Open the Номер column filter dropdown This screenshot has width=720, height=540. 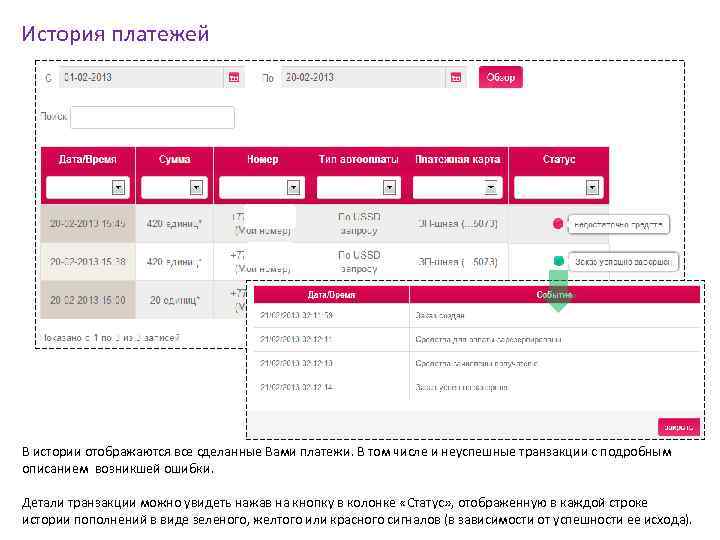tap(293, 187)
